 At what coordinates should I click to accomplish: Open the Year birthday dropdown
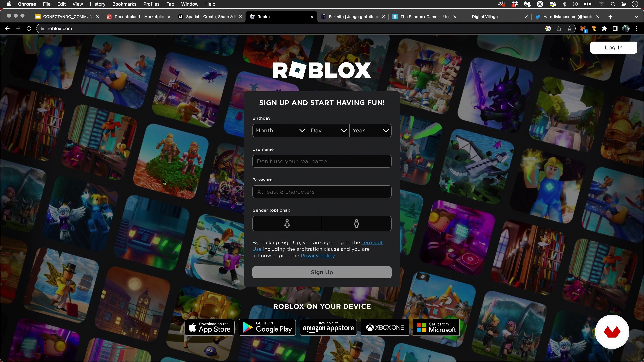(370, 130)
